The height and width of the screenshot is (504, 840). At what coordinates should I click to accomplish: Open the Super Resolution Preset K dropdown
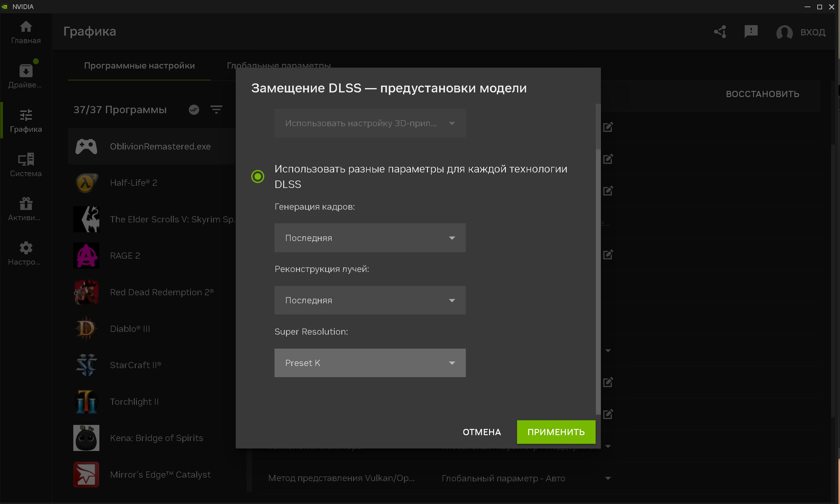[370, 363]
